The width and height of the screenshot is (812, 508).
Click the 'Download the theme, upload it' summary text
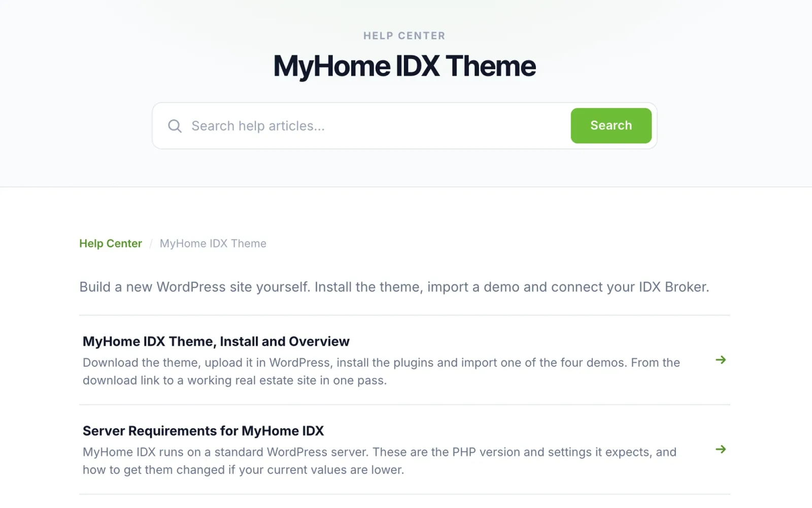[x=381, y=371]
